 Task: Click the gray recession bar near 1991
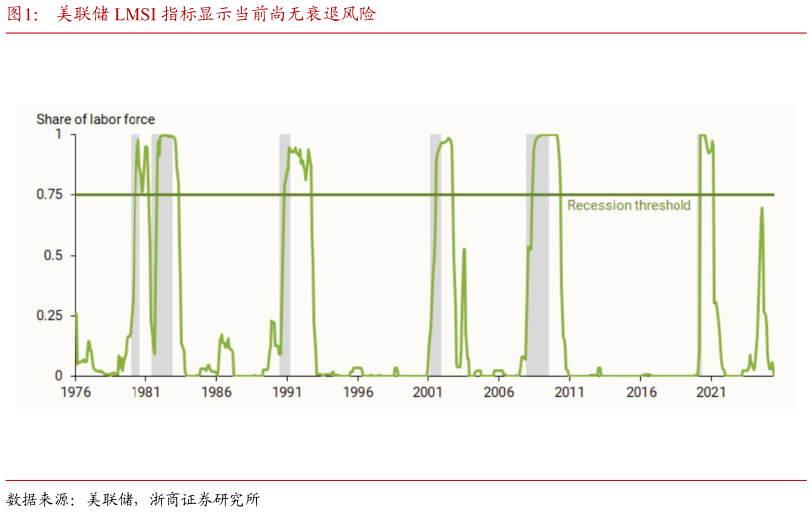tap(284, 299)
